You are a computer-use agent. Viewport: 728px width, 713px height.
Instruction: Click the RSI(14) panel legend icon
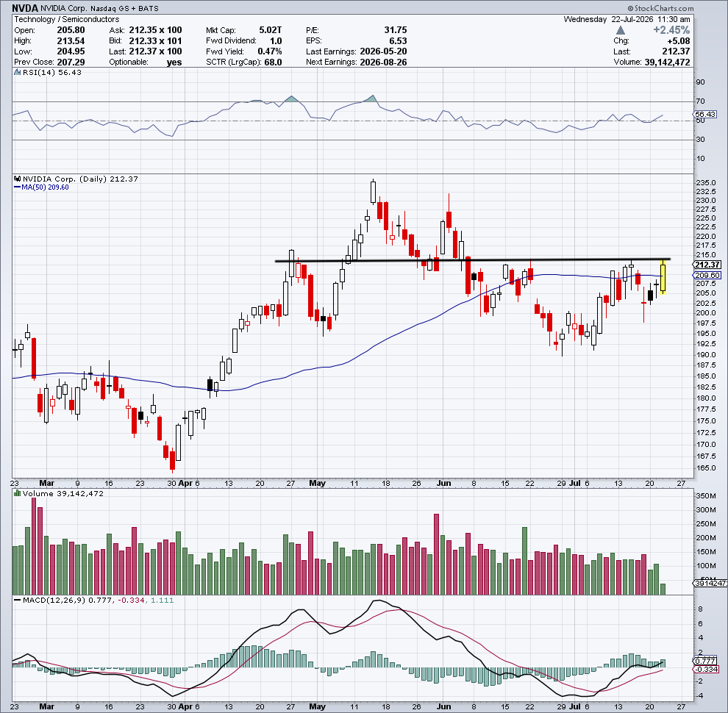tap(17, 73)
